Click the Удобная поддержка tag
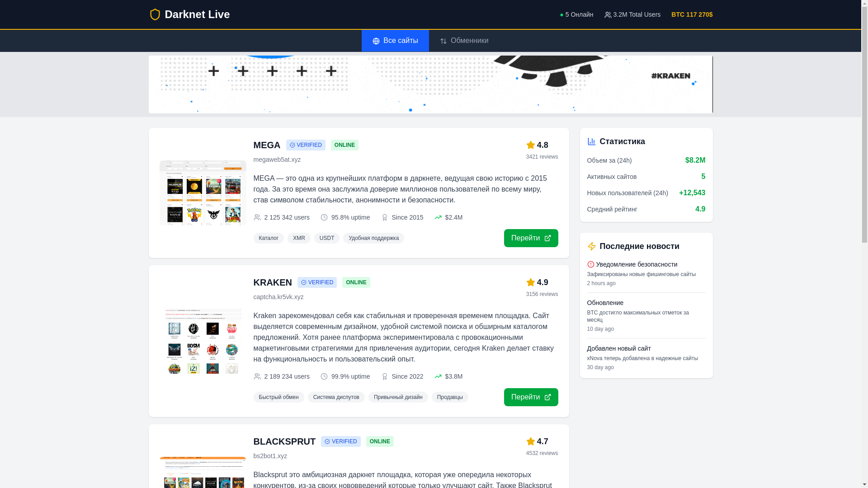 coord(373,238)
